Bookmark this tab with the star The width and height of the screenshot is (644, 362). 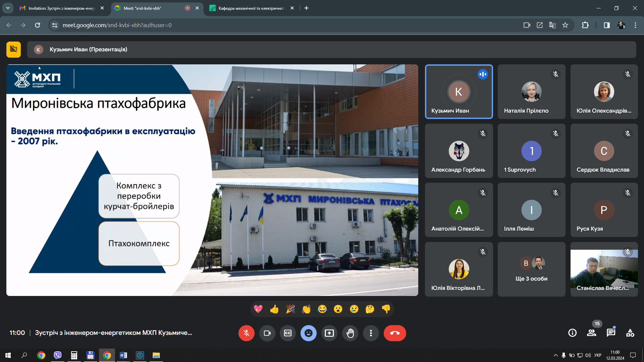pyautogui.click(x=566, y=25)
